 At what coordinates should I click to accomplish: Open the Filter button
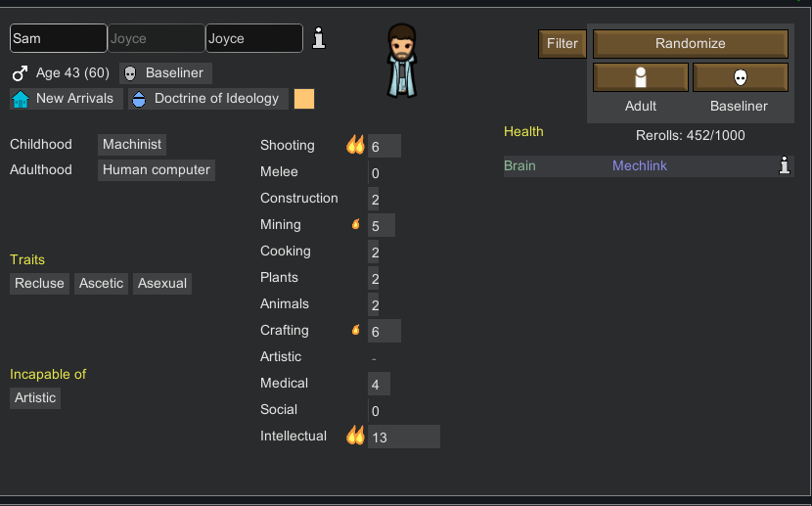563,43
